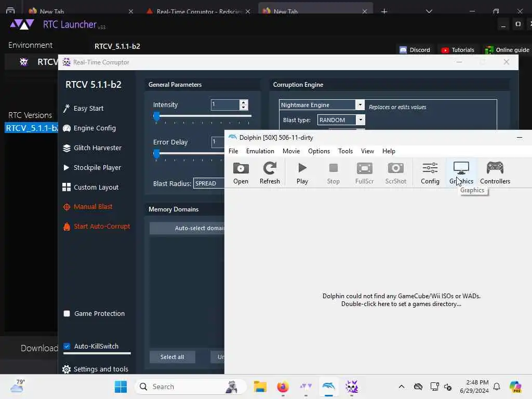The image size is (532, 399).
Task: Trigger a Manual Blast
Action: [87, 207]
